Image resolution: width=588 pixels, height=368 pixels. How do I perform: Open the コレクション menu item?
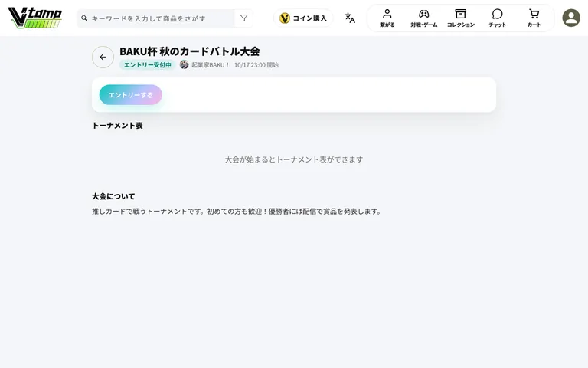tap(460, 18)
